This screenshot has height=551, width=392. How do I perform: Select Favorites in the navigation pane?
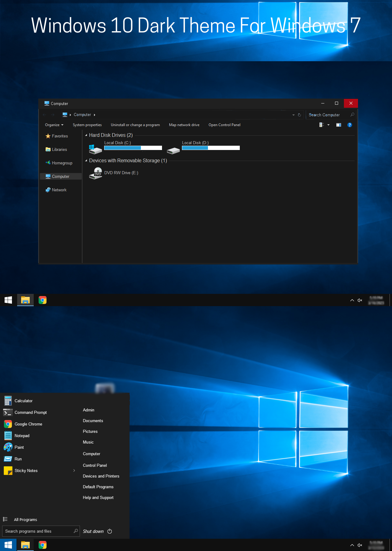click(57, 136)
